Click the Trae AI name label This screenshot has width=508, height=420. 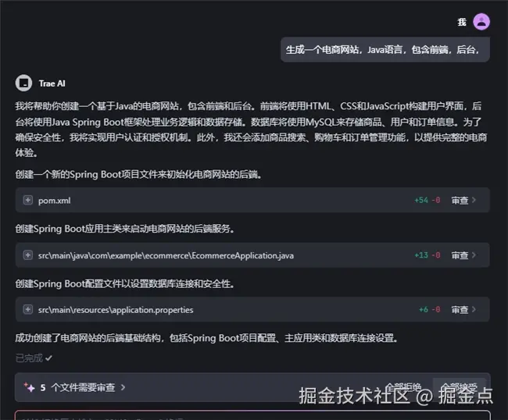[x=52, y=84]
